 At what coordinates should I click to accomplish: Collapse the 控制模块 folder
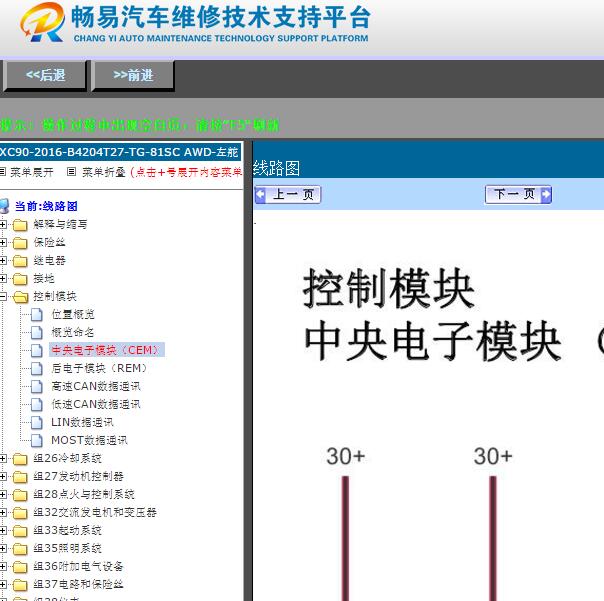[3, 296]
